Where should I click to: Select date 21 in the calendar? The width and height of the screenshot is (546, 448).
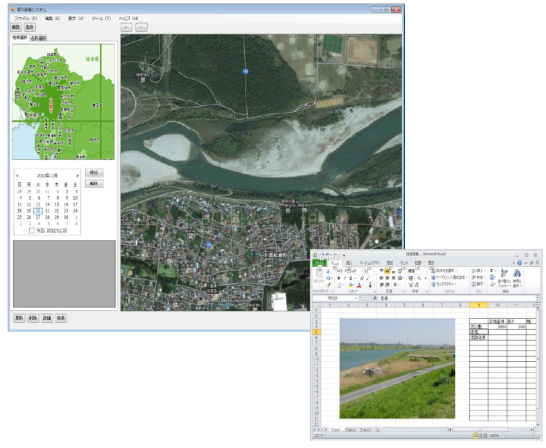pos(47,211)
